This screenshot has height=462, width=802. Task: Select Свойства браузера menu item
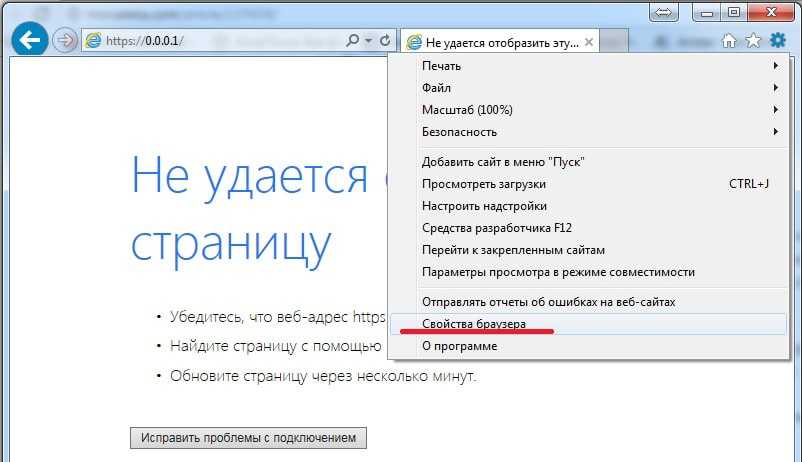click(474, 324)
